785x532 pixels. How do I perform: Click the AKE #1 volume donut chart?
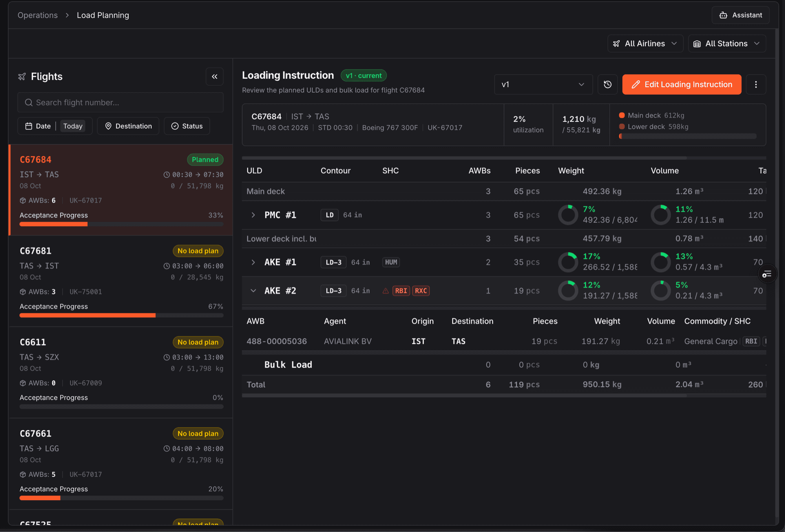pos(661,262)
